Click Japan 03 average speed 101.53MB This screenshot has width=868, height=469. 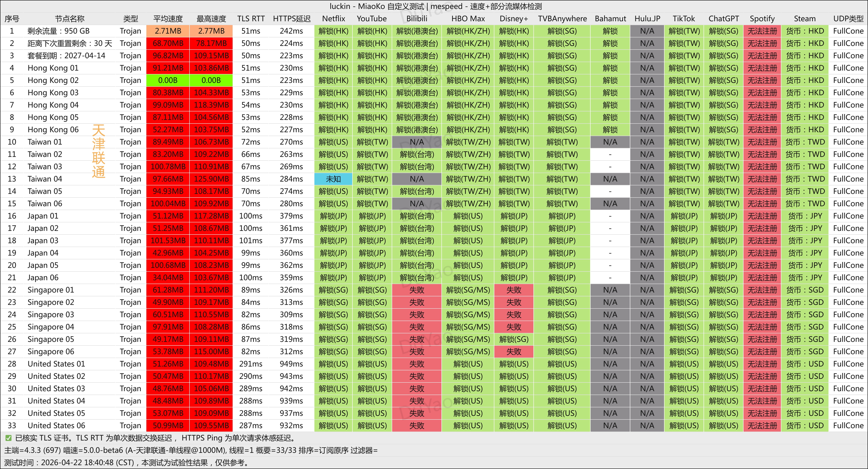tap(168, 241)
